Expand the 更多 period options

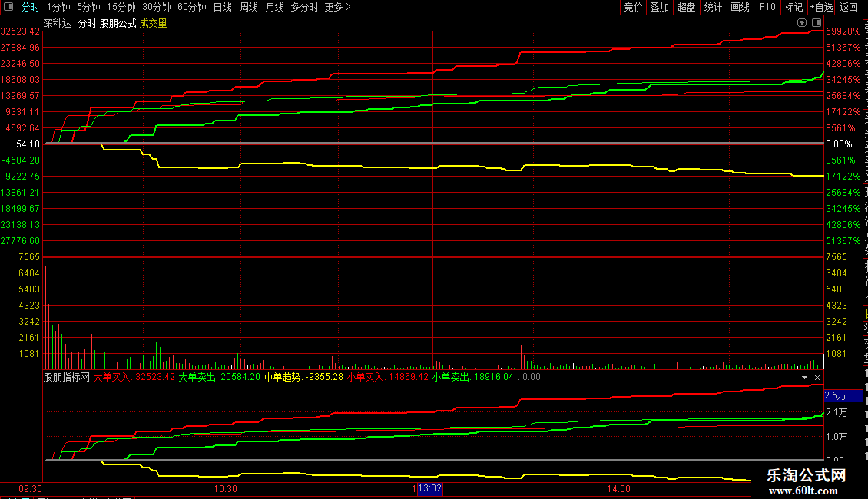click(338, 7)
